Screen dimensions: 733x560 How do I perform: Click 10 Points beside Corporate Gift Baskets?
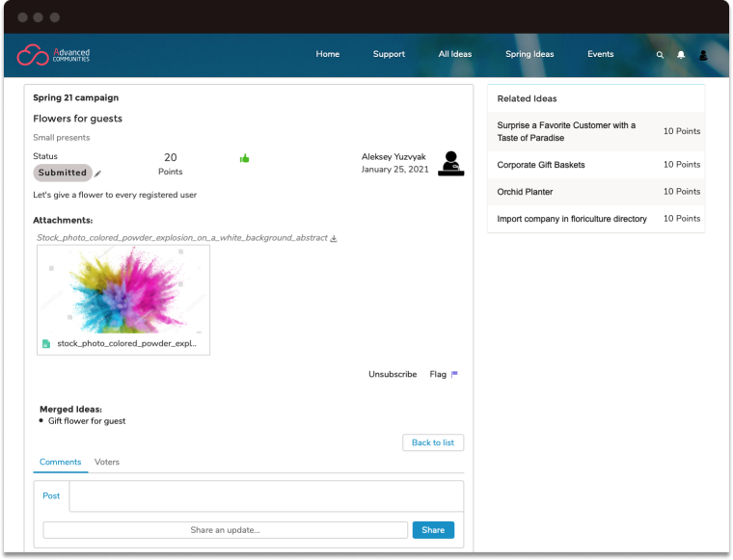(x=682, y=165)
